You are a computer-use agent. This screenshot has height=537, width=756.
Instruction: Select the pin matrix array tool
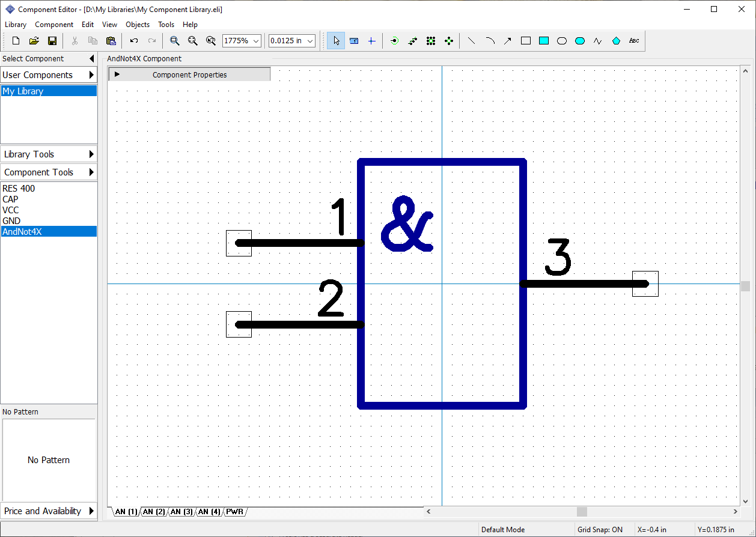[430, 41]
